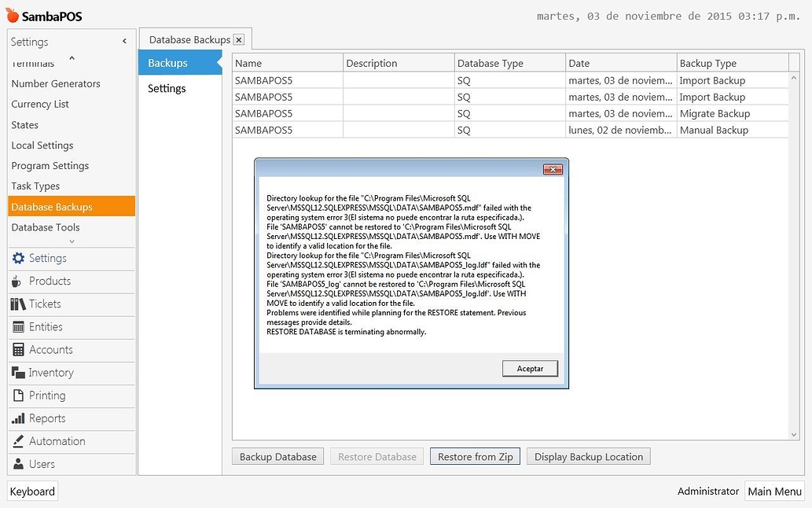Viewport: 812px width, 508px height.
Task: Select the Printing icon
Action: point(17,396)
